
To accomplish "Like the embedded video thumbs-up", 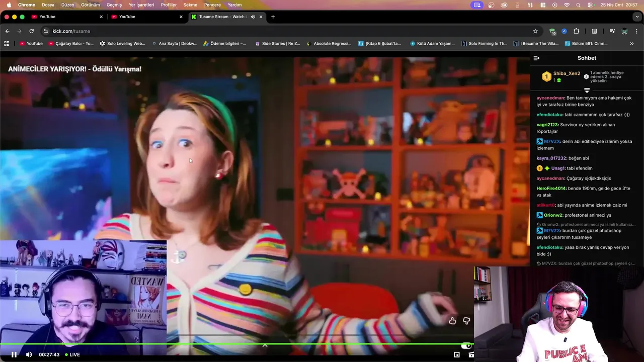I will pos(452,321).
